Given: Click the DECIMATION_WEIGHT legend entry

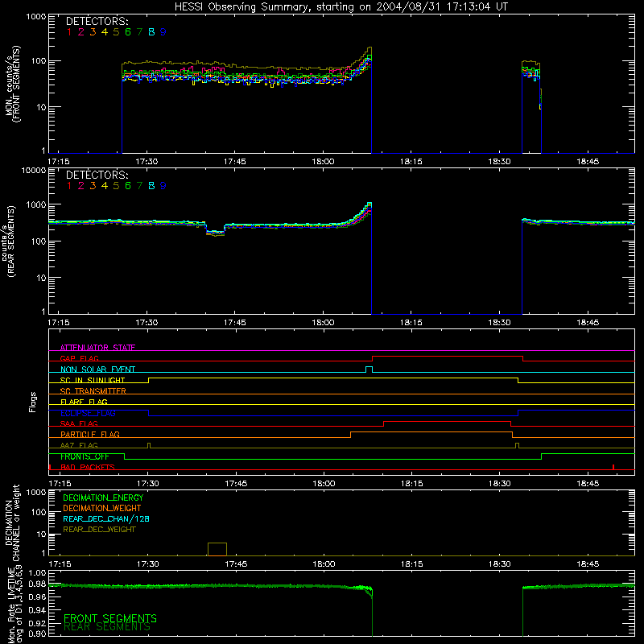Looking at the screenshot, I should click(102, 508).
